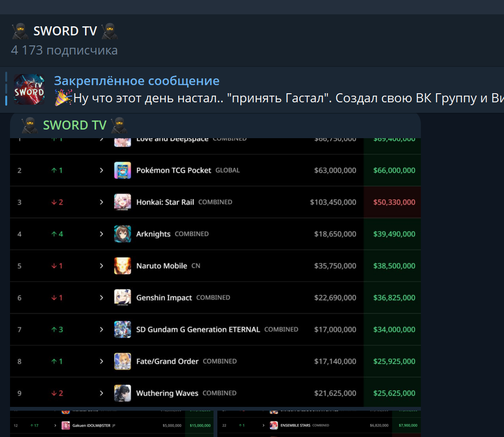Click the red $50,330,000 revenue value
This screenshot has width=504, height=437.
394,202
